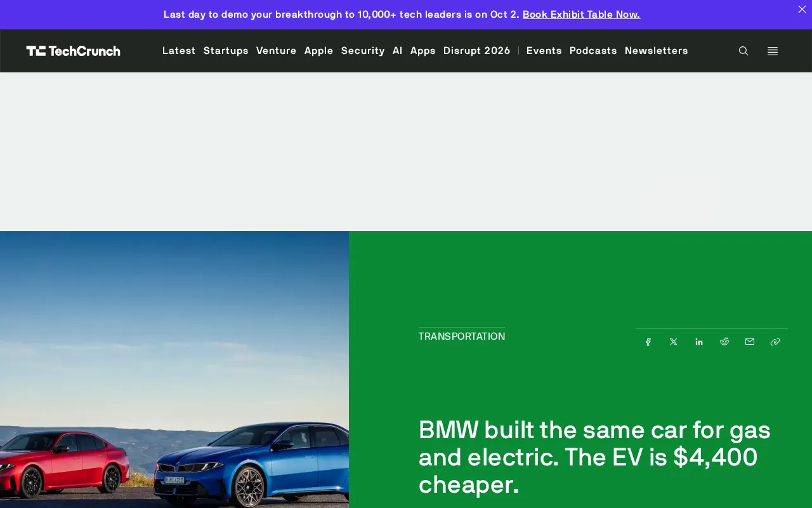Share article on Reddit
Screen dimensions: 812x508
click(724, 342)
